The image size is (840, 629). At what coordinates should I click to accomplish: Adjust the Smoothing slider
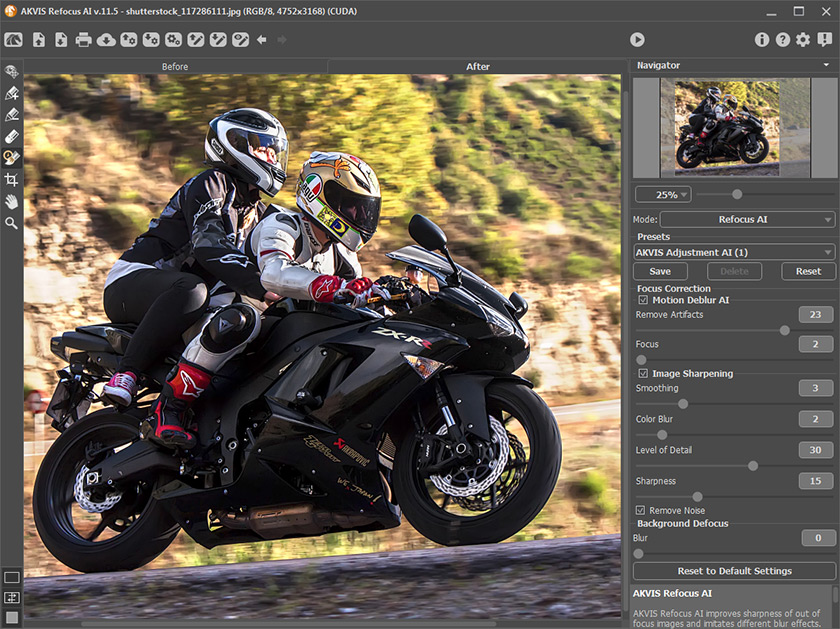(x=683, y=404)
